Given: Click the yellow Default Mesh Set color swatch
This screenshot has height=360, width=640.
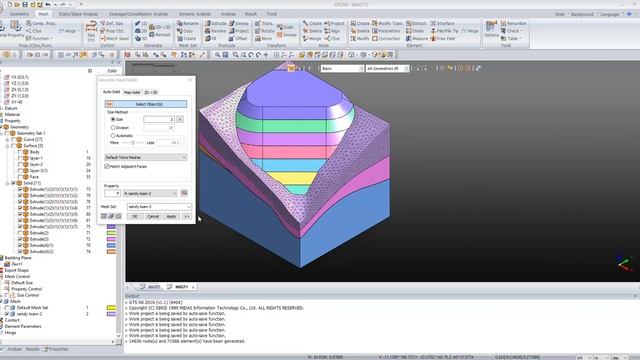Looking at the screenshot, I should (x=111, y=308).
